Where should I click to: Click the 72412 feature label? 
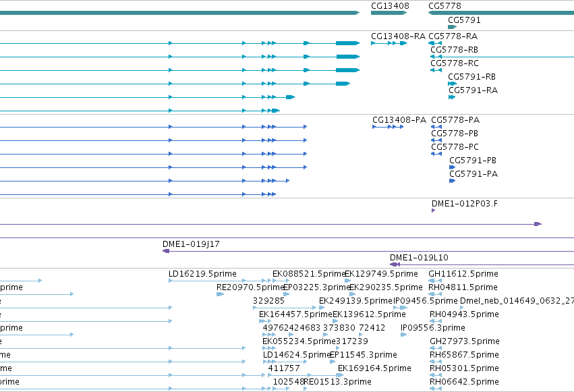(x=372, y=328)
